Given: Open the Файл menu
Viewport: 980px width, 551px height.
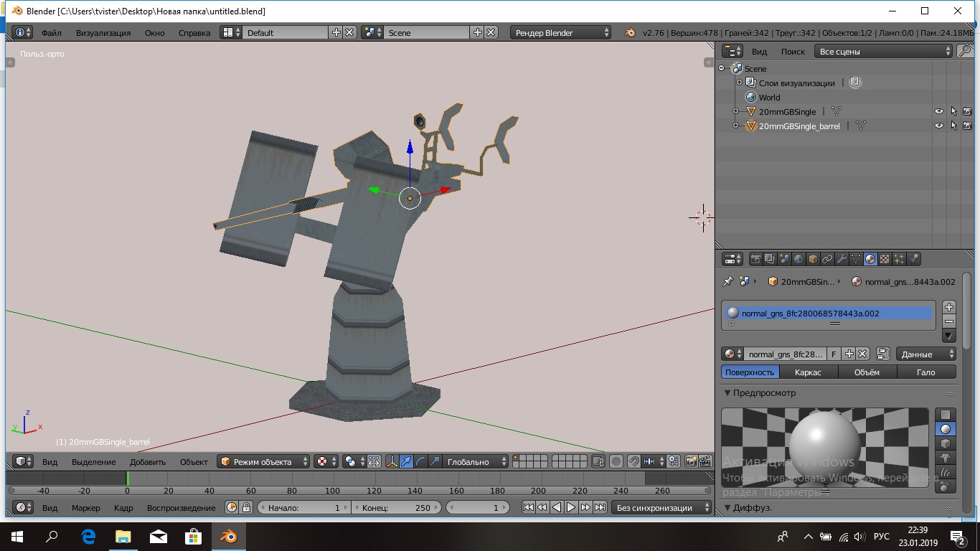Looking at the screenshot, I should [x=51, y=33].
